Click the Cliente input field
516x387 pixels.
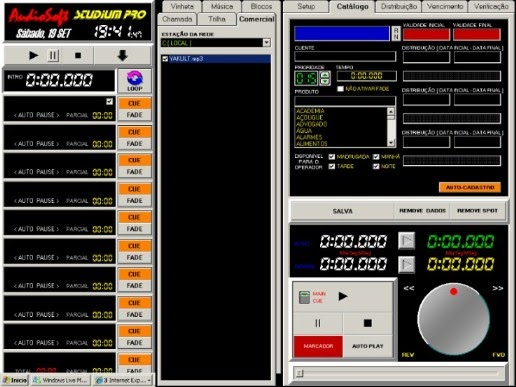[345, 56]
